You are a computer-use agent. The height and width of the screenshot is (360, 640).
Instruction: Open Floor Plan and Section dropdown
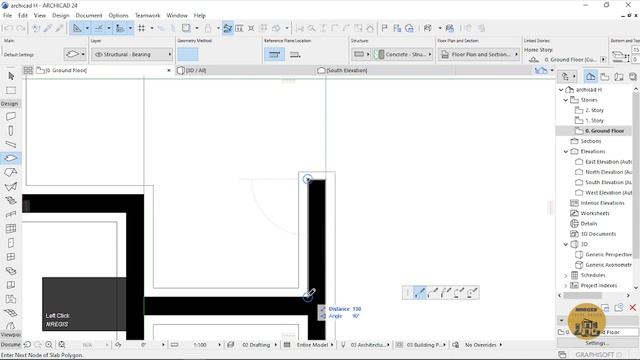478,54
